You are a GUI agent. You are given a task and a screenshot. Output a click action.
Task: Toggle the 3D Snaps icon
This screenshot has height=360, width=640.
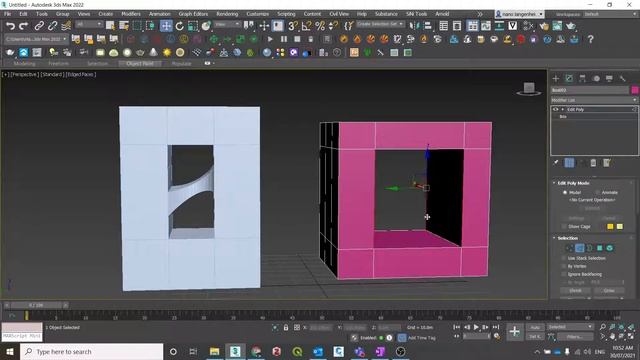[x=293, y=26]
